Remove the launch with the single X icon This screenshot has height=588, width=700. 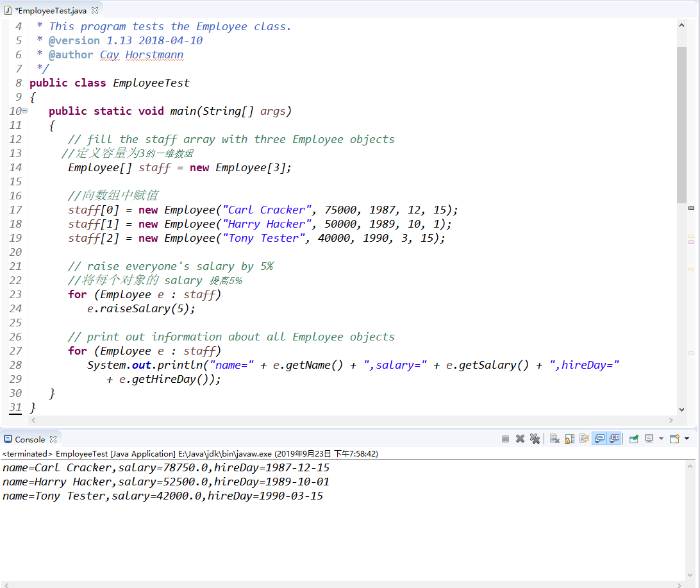(x=520, y=439)
